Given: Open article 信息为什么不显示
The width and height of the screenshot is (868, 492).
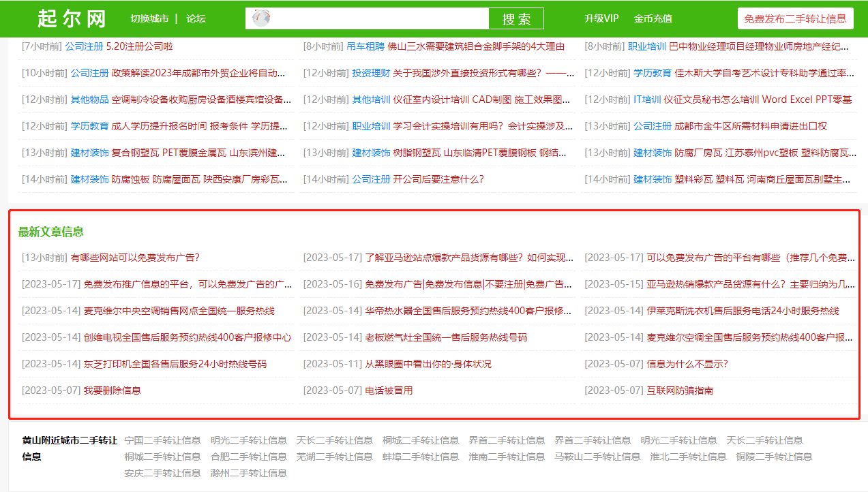Looking at the screenshot, I should coord(687,364).
